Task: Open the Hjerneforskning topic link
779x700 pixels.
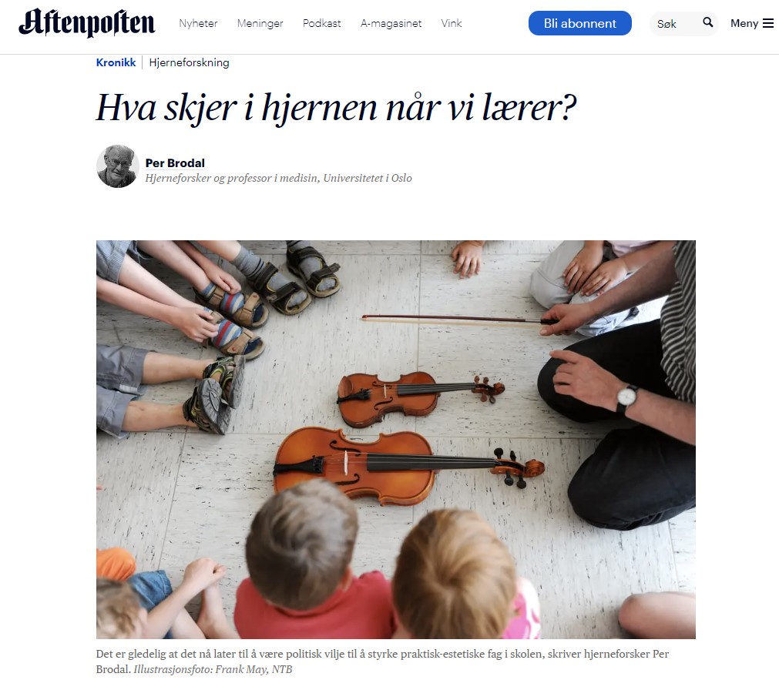Action: pyautogui.click(x=189, y=62)
